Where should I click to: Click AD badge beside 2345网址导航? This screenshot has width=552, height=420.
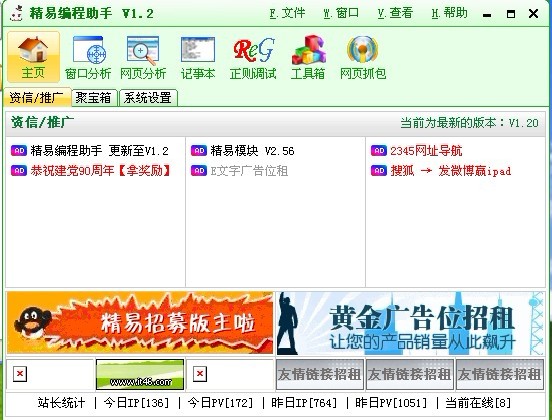379,151
